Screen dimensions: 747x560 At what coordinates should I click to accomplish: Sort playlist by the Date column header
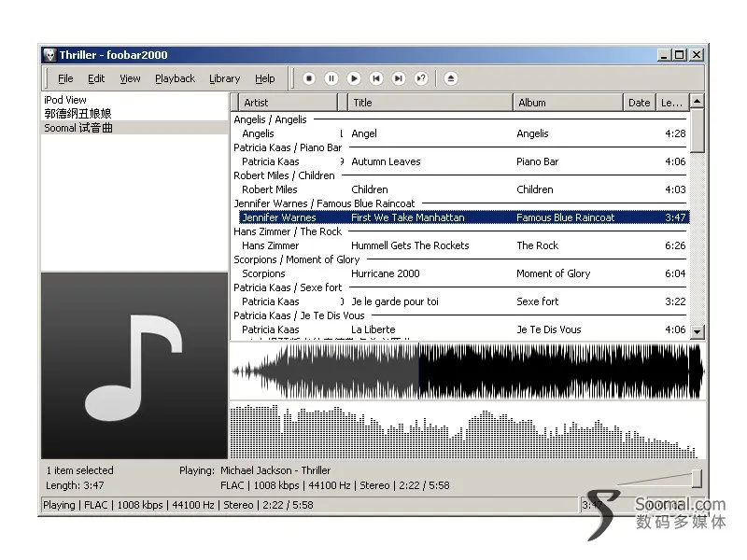click(x=640, y=103)
